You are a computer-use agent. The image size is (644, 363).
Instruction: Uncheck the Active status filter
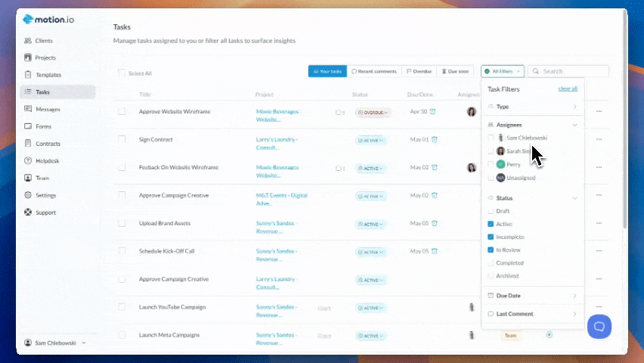(x=491, y=224)
